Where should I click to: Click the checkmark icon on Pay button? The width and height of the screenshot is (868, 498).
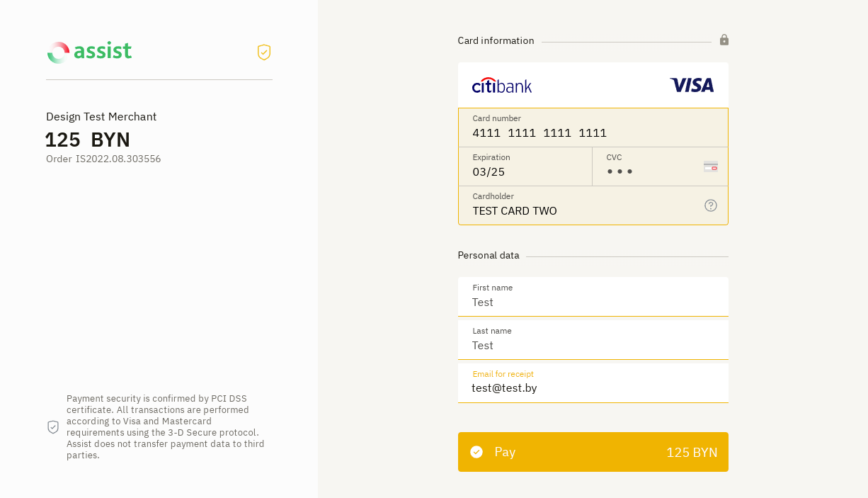(x=476, y=452)
